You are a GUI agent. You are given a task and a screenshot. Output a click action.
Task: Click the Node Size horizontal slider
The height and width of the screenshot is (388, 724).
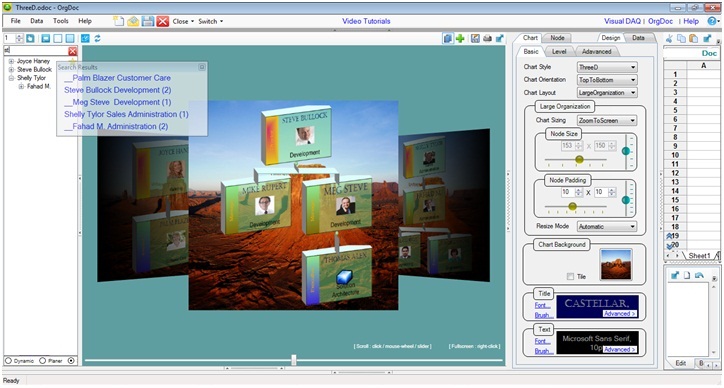575,160
